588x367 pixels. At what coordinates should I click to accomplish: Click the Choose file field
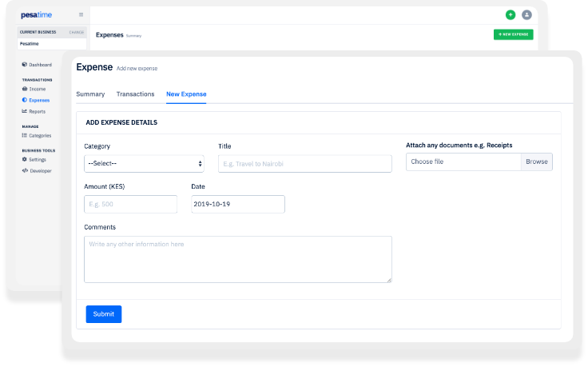463,162
